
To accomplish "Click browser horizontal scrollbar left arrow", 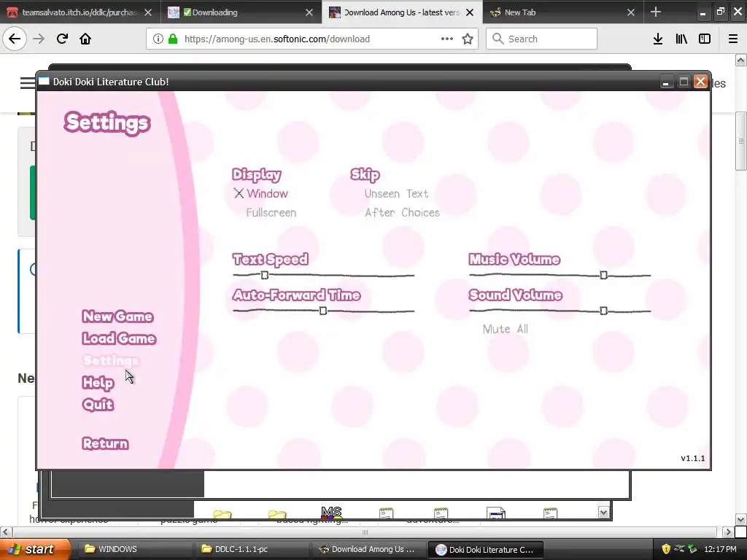I will [x=5, y=532].
